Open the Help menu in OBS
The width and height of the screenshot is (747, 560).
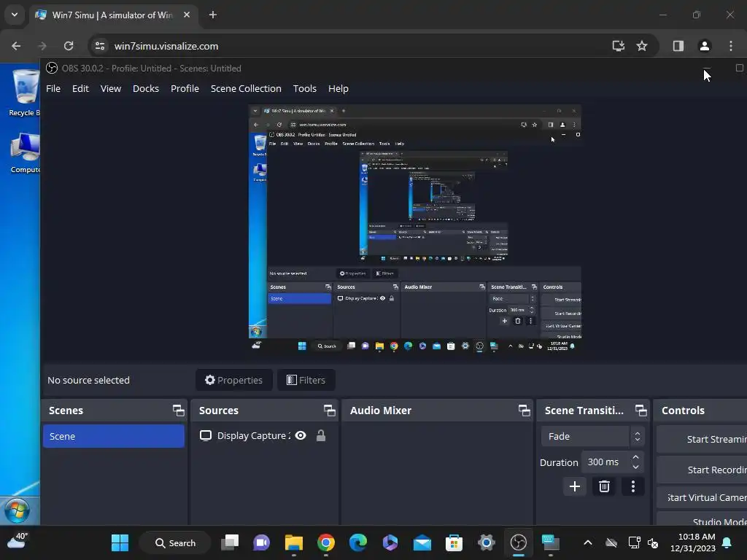pyautogui.click(x=338, y=88)
